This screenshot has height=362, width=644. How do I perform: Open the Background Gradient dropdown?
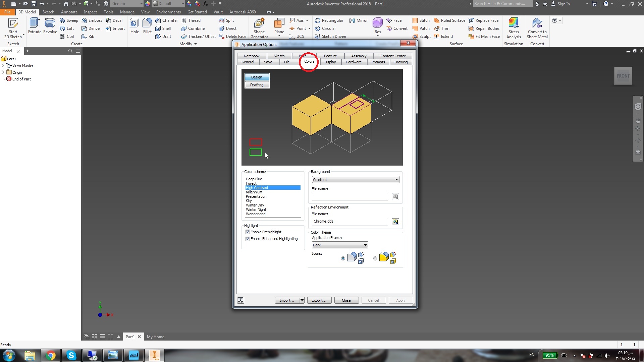click(x=355, y=180)
